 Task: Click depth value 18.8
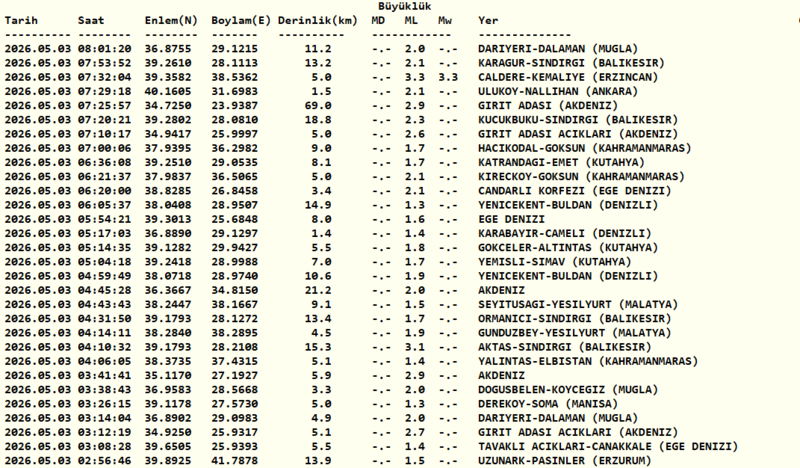click(318, 120)
